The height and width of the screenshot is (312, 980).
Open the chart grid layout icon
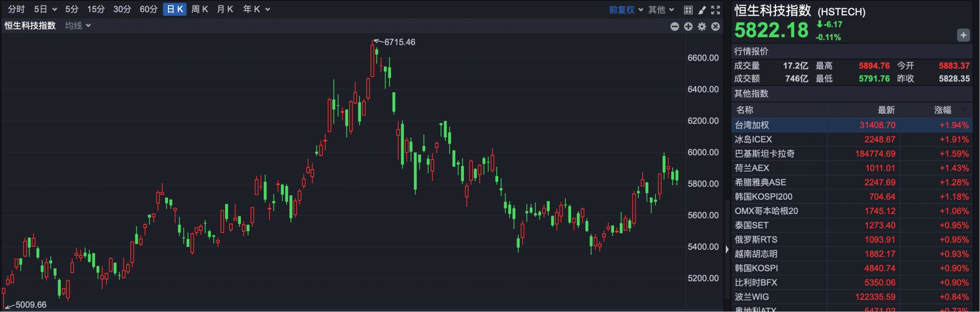(688, 10)
